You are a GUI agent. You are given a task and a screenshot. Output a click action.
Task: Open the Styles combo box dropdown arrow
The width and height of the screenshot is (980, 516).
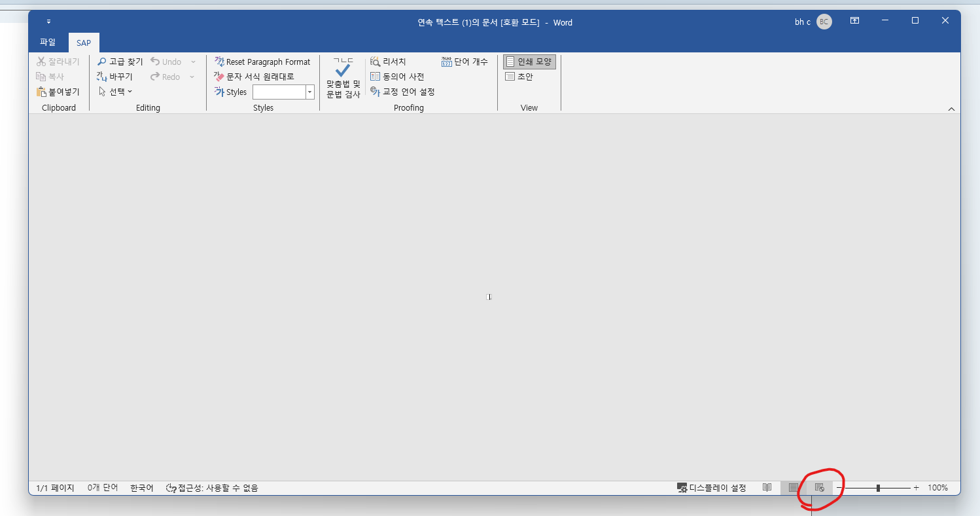[x=310, y=92]
